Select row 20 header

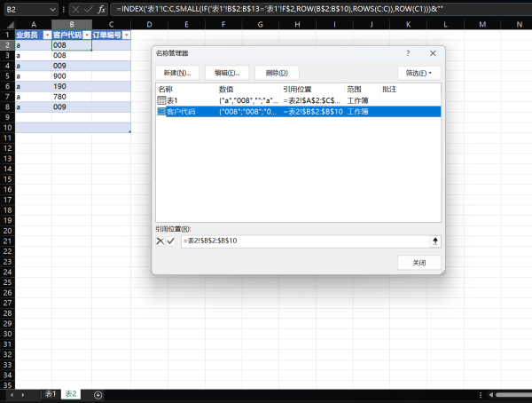7,231
